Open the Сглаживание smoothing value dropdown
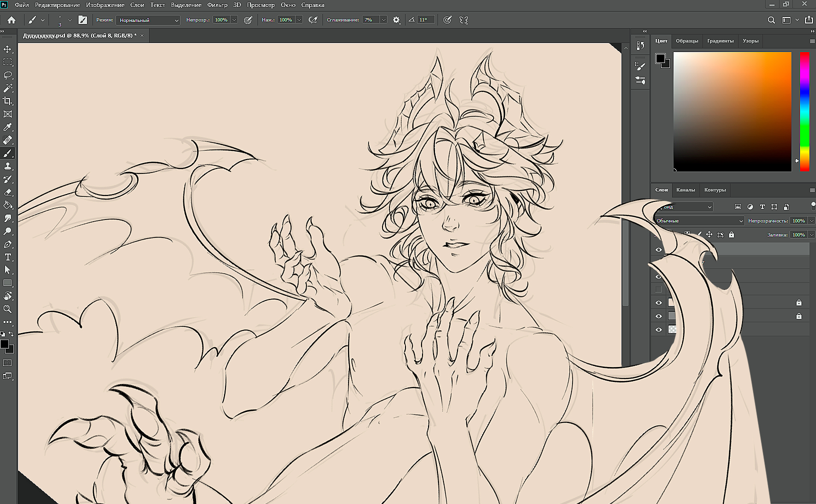816x504 pixels. 383,20
